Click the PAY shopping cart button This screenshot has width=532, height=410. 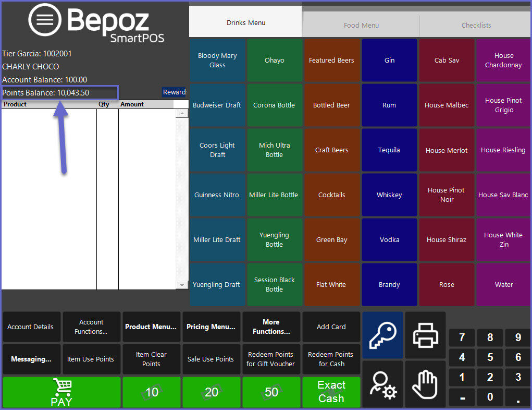click(x=61, y=392)
